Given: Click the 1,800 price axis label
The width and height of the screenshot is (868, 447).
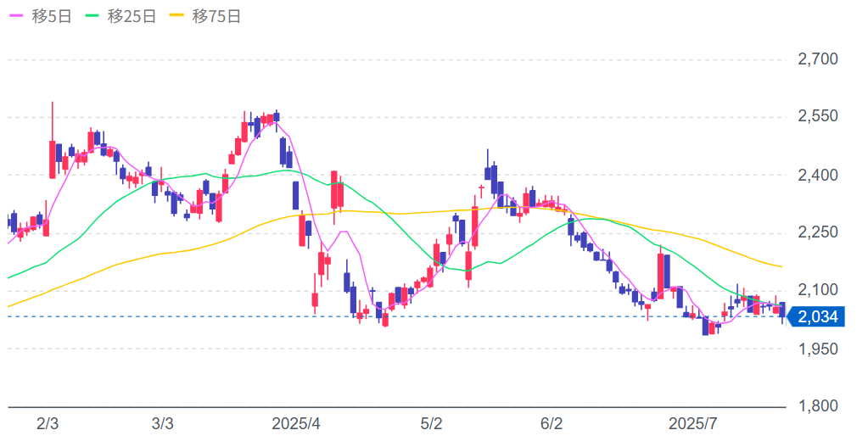Looking at the screenshot, I should click(x=818, y=406).
